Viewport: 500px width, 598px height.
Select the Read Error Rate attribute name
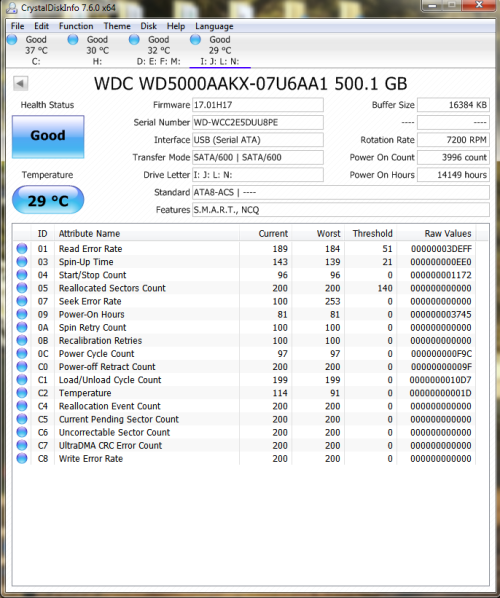click(x=90, y=249)
